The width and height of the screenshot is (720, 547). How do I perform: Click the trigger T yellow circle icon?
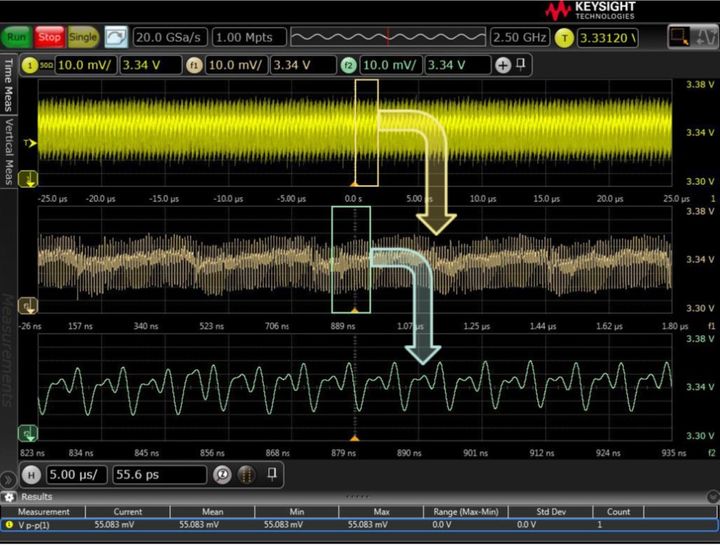pos(566,38)
